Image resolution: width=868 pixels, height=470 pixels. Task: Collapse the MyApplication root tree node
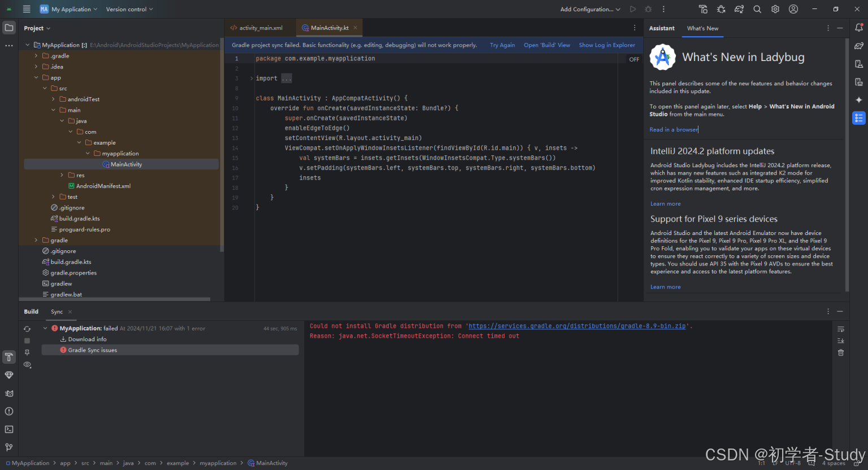point(27,45)
